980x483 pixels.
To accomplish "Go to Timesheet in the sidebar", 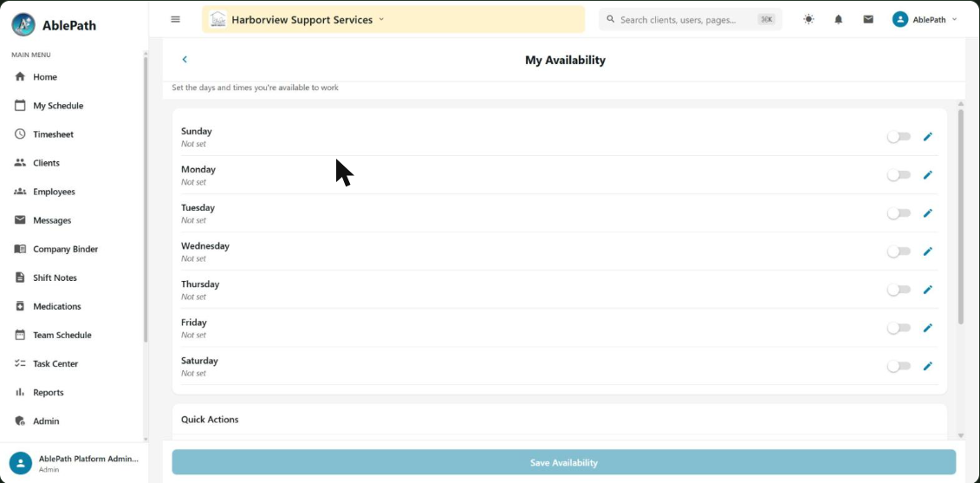I will 72,134.
